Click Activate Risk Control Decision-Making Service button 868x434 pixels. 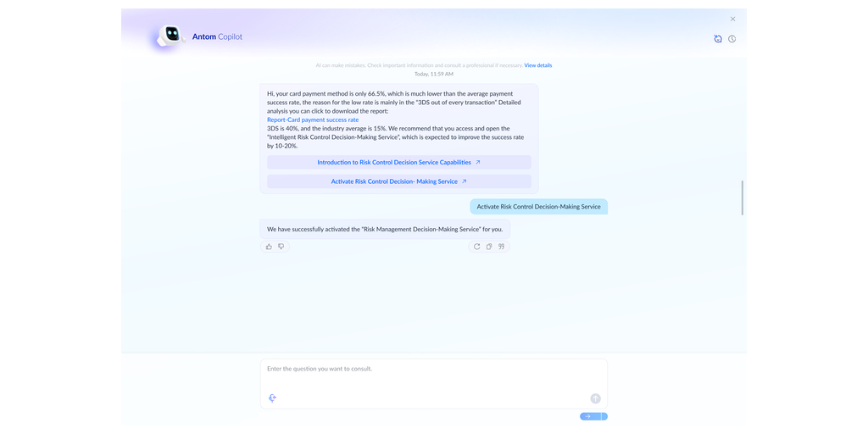398,181
